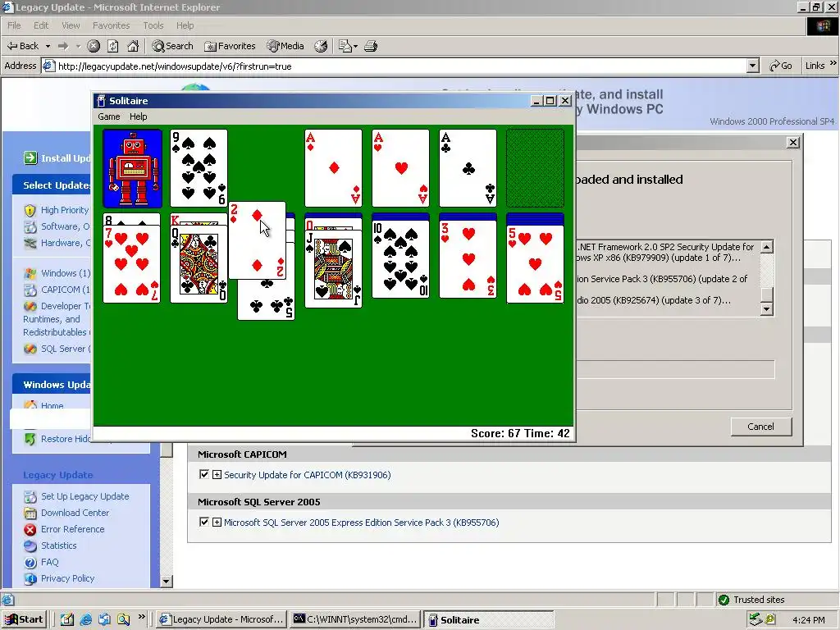Open the Solitaire Help menu

tap(138, 116)
